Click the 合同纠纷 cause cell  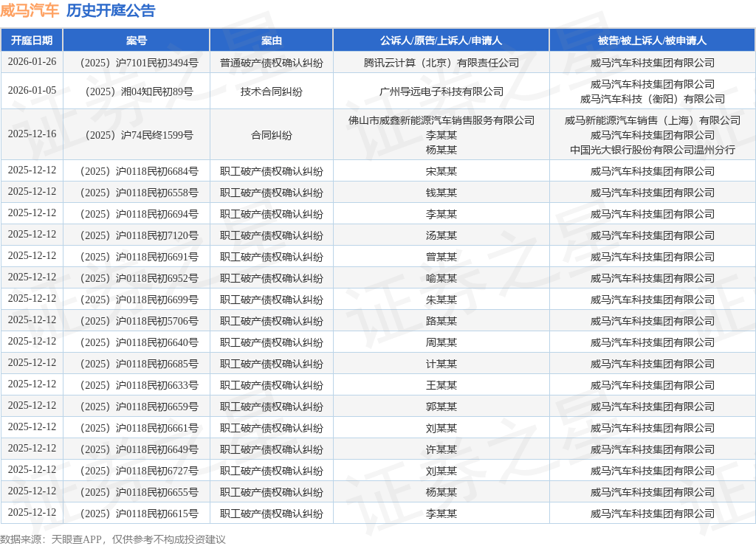click(x=272, y=135)
